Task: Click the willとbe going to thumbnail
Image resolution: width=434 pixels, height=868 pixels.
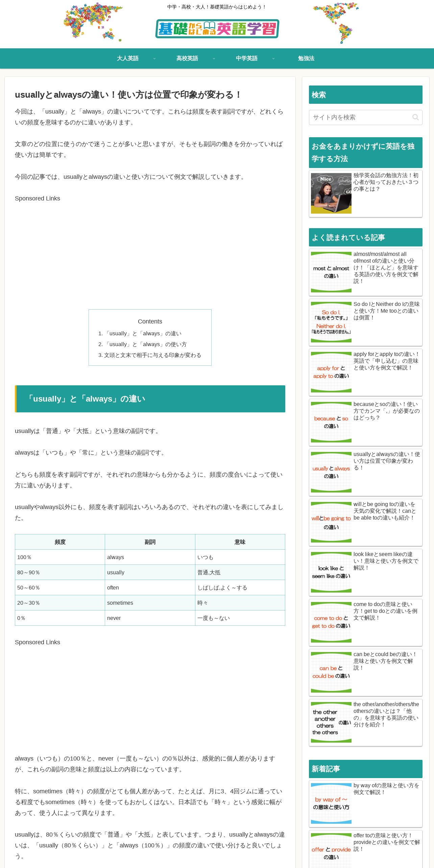Action: (x=331, y=522)
